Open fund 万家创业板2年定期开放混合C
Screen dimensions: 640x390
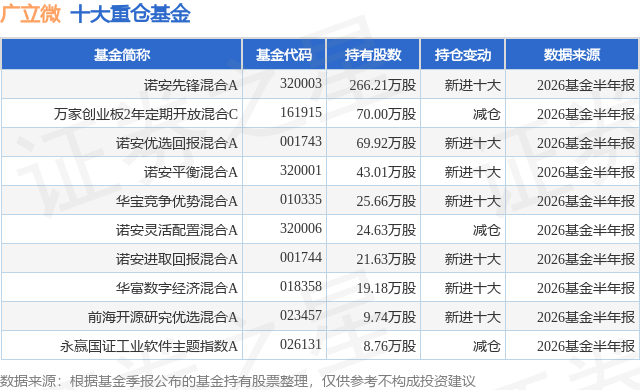click(146, 114)
